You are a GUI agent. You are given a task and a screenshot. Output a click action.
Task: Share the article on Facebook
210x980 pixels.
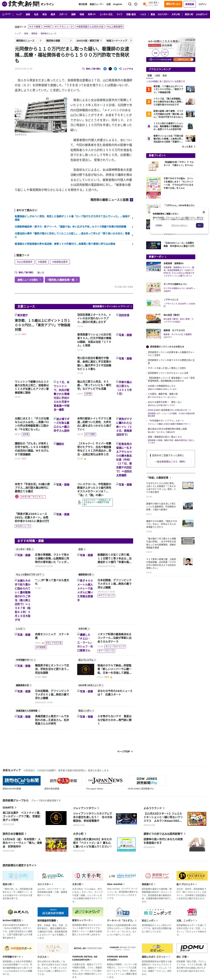(x=105, y=69)
